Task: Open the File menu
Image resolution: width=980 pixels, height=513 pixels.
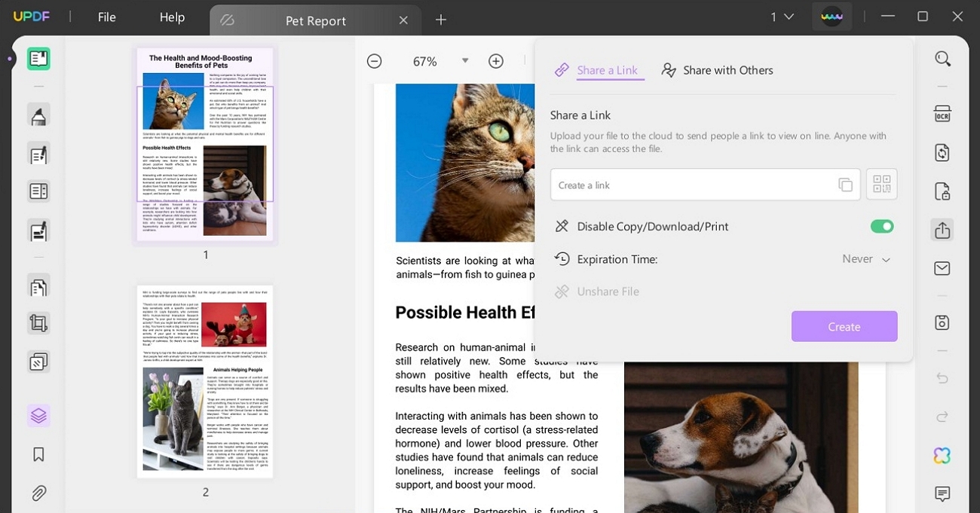Action: point(106,17)
